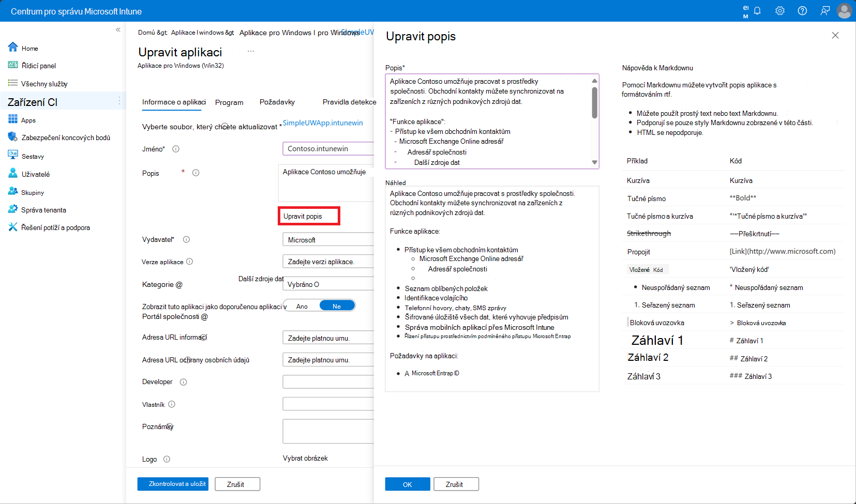The width and height of the screenshot is (856, 504).
Task: Click Zrušit in Upravit popis panel
Action: (x=456, y=484)
